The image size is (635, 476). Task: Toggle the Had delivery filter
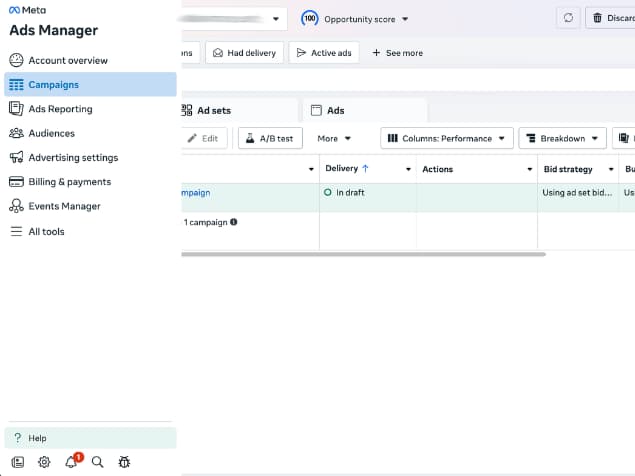point(245,53)
